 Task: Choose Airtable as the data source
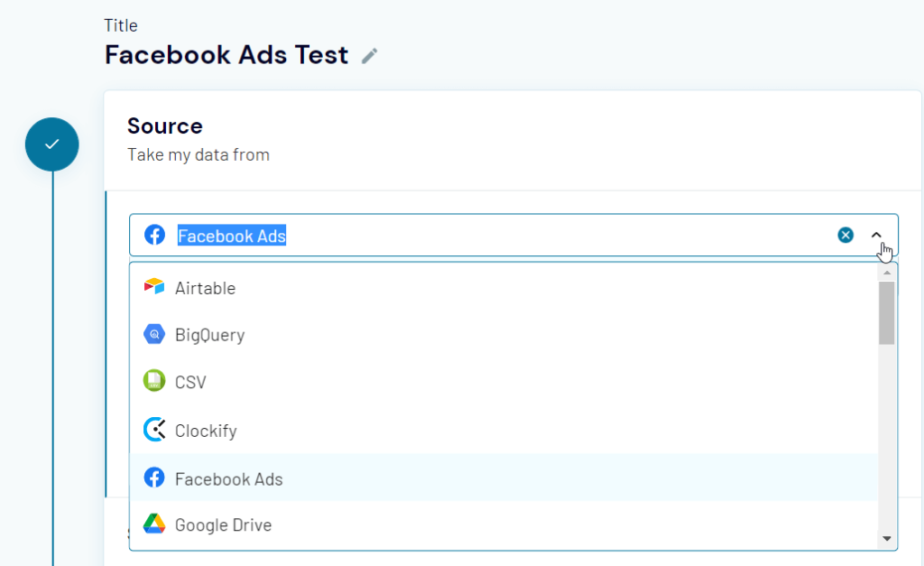click(x=203, y=287)
